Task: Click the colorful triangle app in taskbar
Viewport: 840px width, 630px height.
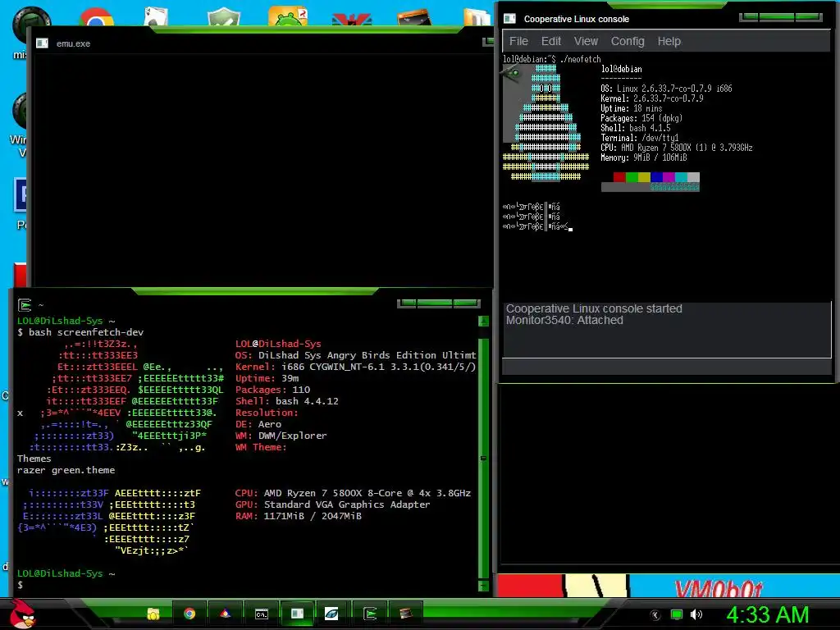Action: pos(226,614)
